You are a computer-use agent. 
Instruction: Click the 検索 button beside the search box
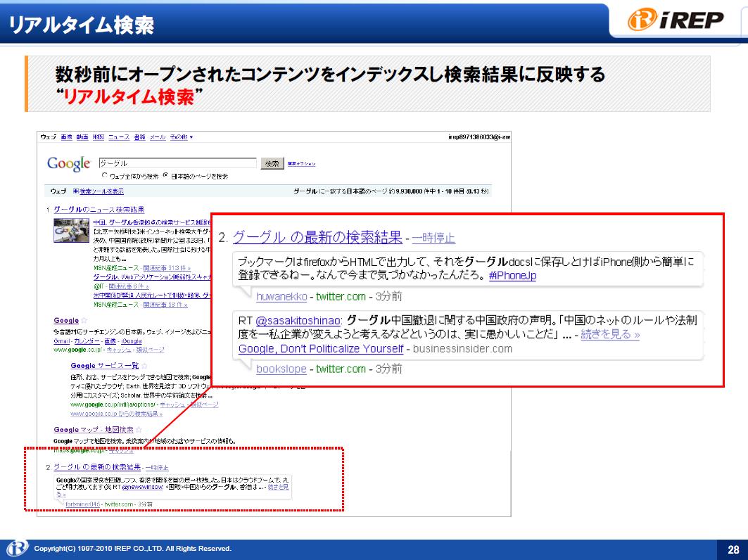(272, 164)
